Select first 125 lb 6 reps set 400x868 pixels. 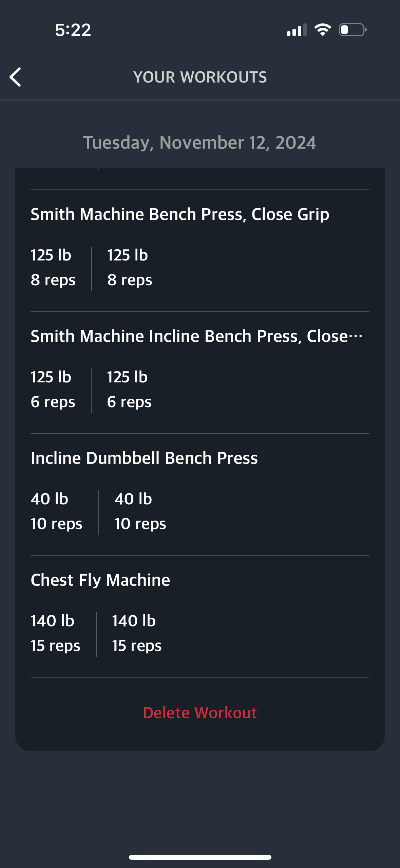pos(53,390)
